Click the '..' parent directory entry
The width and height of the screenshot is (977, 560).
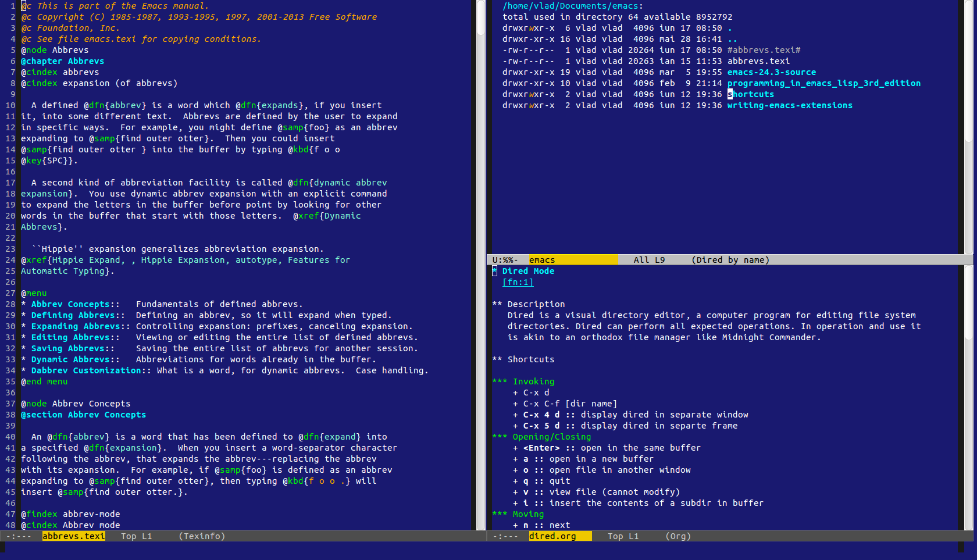[x=732, y=39]
